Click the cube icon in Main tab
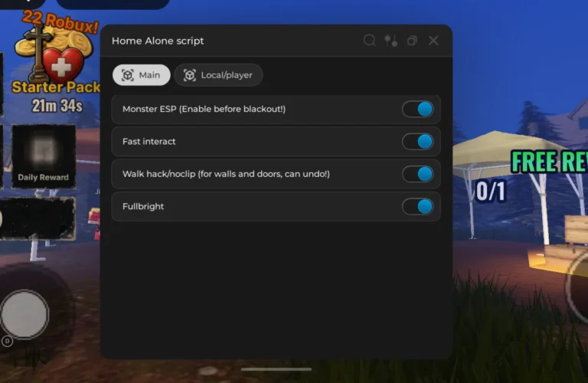 128,75
